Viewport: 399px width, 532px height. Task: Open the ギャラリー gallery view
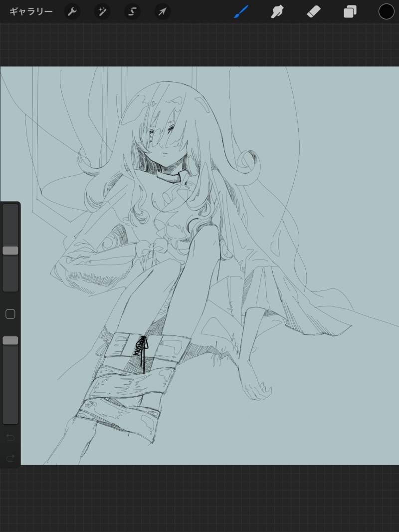click(x=31, y=12)
